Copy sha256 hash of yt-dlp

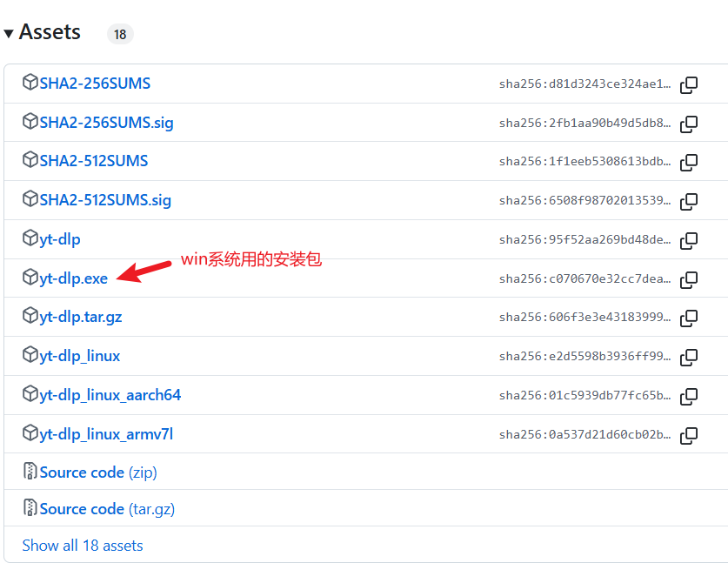pos(689,240)
